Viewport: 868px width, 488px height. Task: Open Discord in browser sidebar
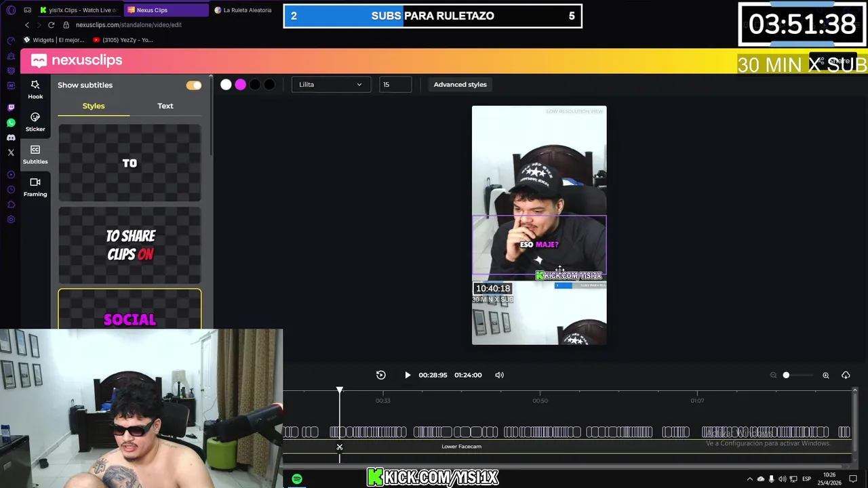[x=11, y=138]
